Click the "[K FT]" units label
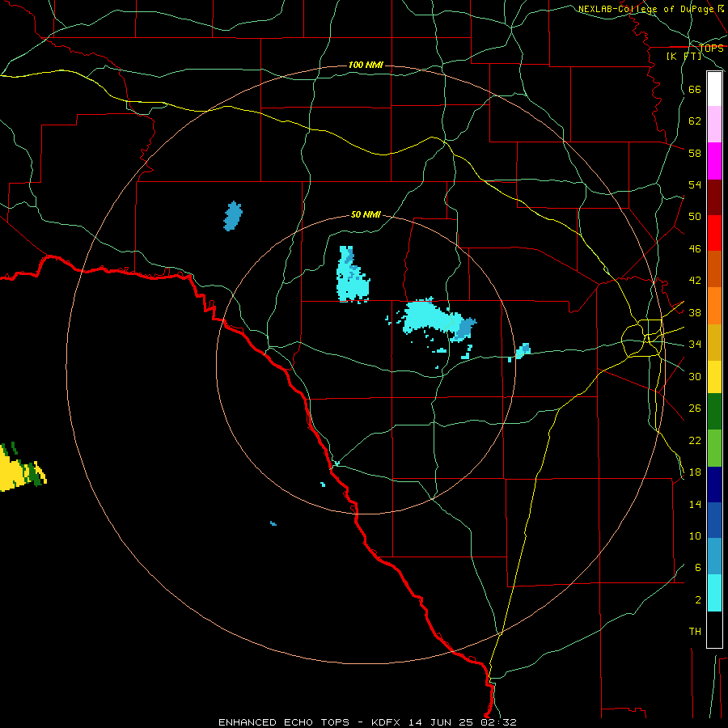 684,56
